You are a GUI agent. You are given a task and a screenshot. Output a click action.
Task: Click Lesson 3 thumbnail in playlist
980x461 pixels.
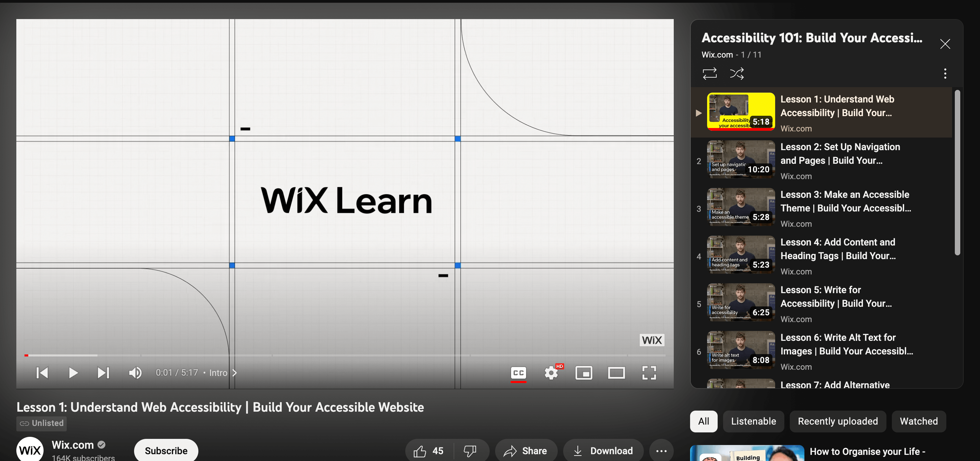pos(739,208)
